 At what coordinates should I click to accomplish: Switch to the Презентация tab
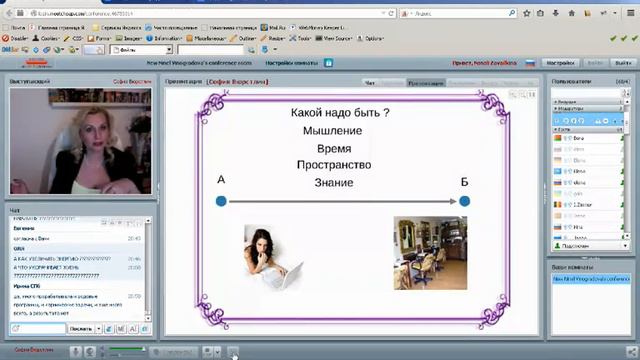click(426, 82)
